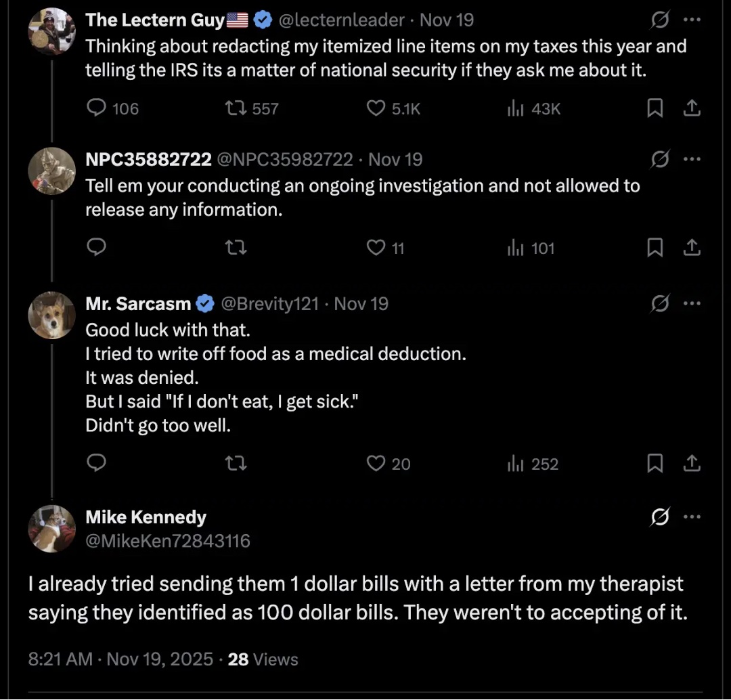Like The Lectern Guy's tweet
The height and width of the screenshot is (700, 731).
375,108
